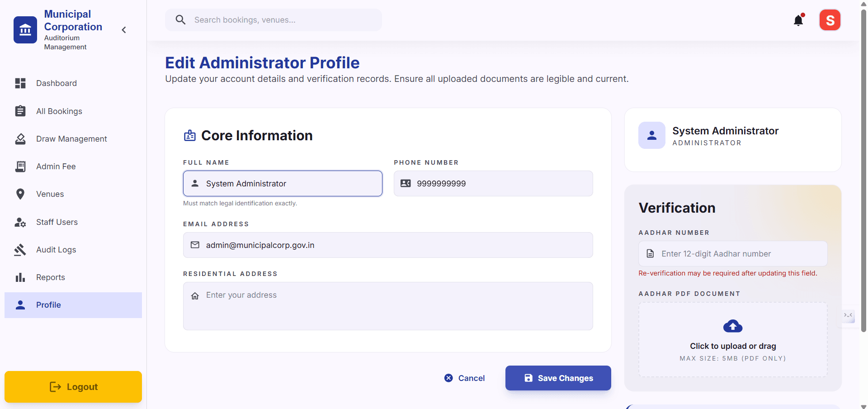
Task: Focus the Aadhar number input field
Action: click(x=733, y=254)
